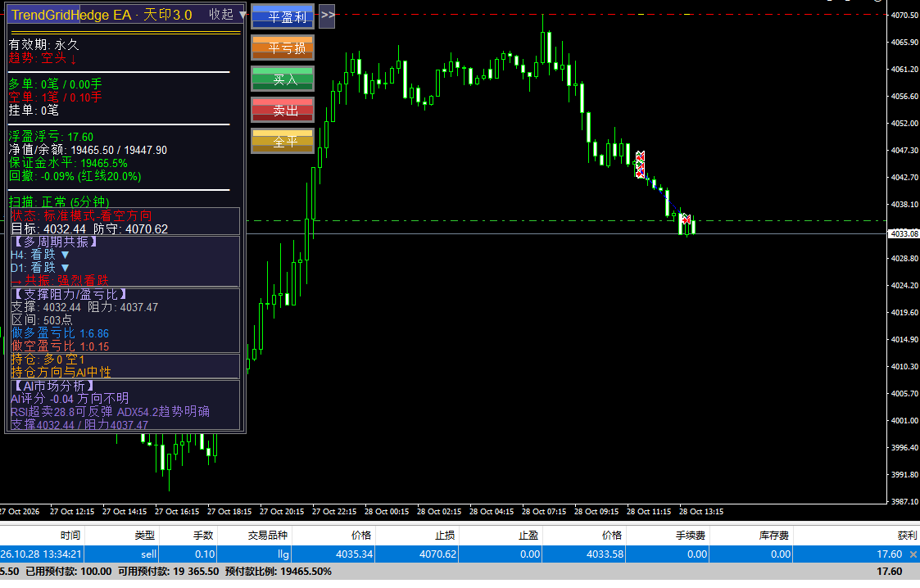Click the 趋势: 空头 trend line in panel

coord(43,57)
